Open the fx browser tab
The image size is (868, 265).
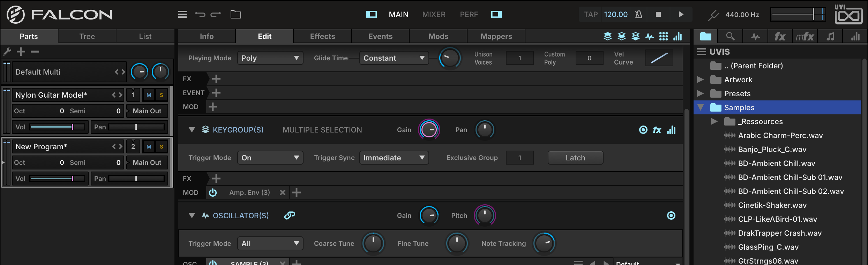[x=780, y=36]
